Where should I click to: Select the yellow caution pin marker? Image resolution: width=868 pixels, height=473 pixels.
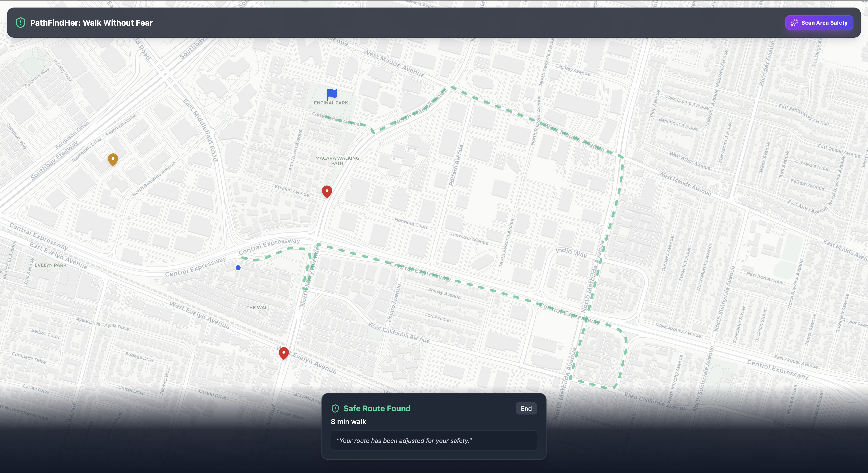pos(113,159)
